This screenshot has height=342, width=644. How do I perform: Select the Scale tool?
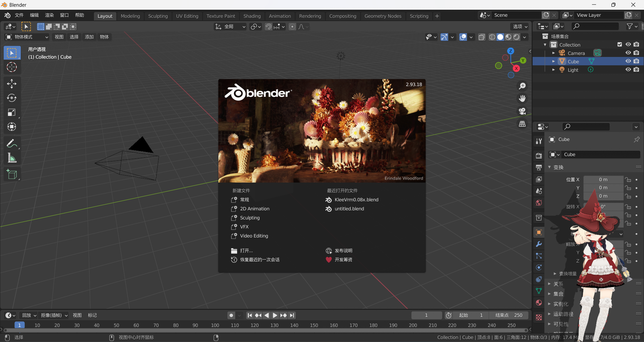pos(12,112)
